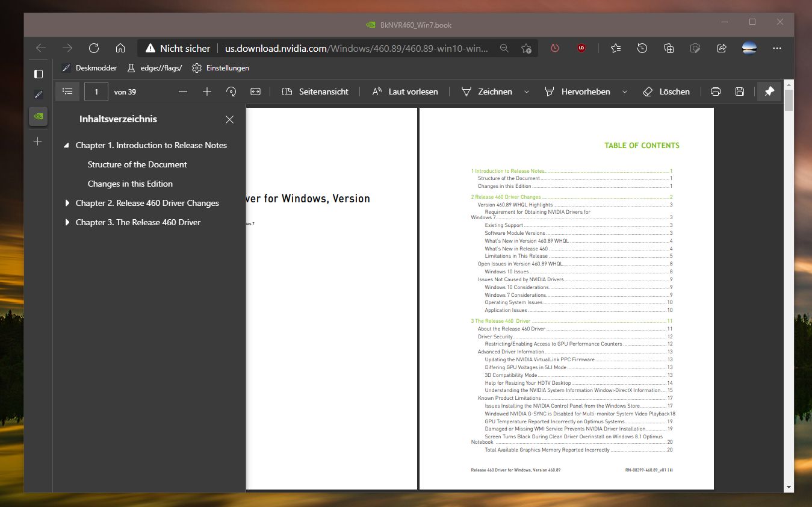Click the vertical scrollbar thumb
812x507 pixels.
(789, 100)
